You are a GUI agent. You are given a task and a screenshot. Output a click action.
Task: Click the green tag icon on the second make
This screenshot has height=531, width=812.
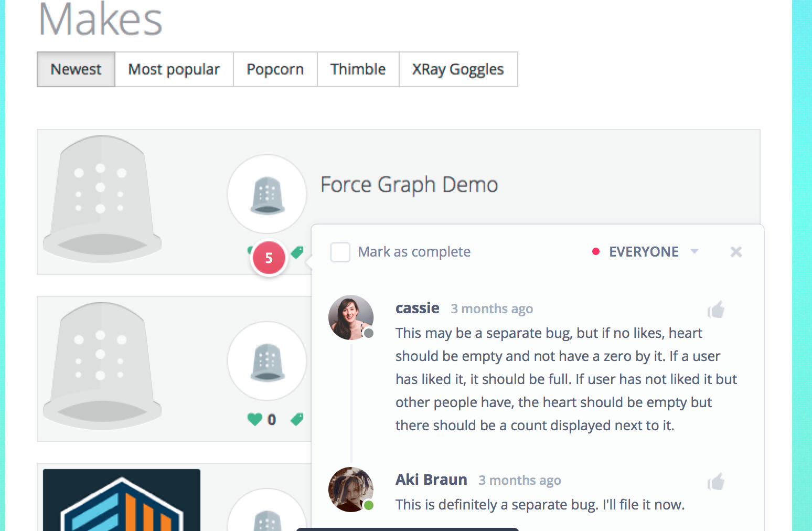tap(297, 419)
